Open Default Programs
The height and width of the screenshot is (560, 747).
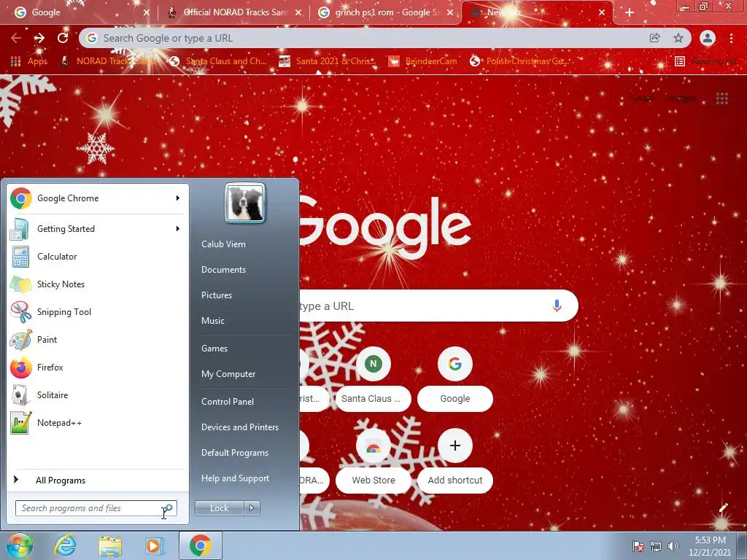(x=234, y=453)
